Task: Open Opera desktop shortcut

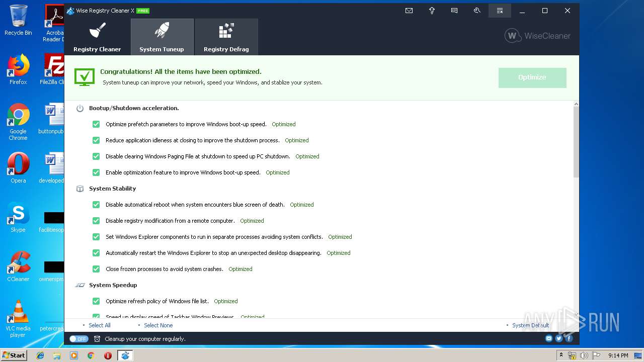Action: pos(18,168)
